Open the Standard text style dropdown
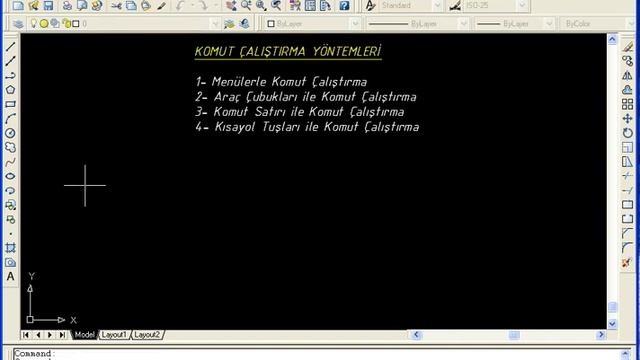 pyautogui.click(x=437, y=5)
